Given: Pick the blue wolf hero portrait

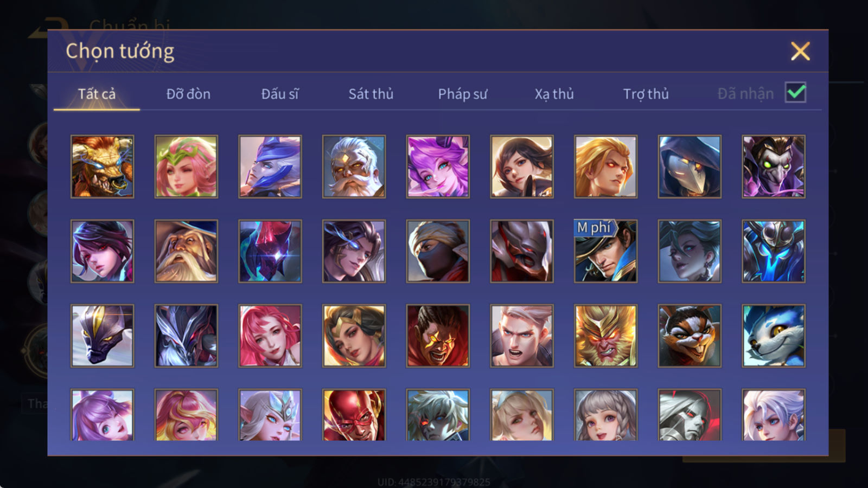Looking at the screenshot, I should tap(774, 336).
